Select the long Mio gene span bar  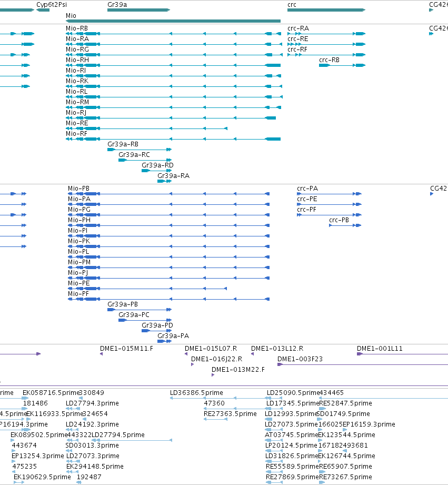pos(173,21)
